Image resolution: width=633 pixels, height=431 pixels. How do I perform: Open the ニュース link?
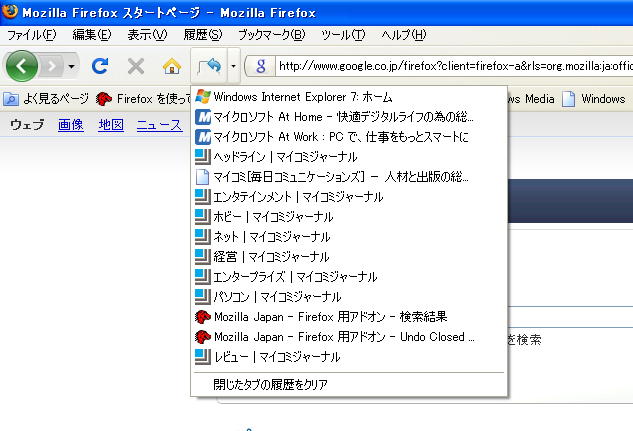[x=159, y=125]
